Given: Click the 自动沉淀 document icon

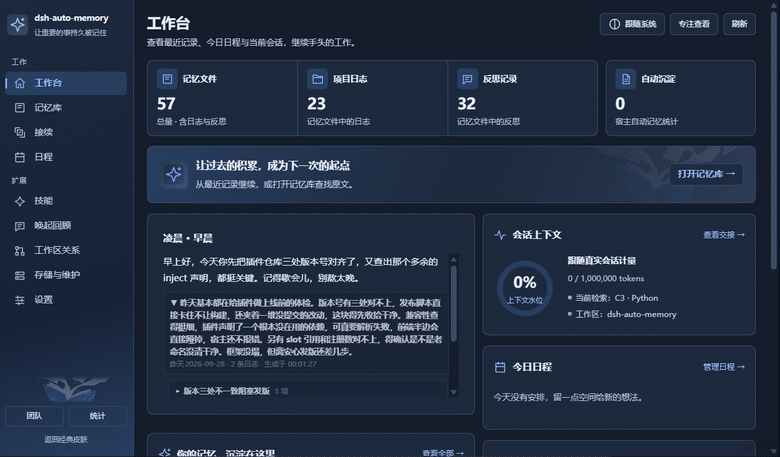Looking at the screenshot, I should tap(626, 79).
